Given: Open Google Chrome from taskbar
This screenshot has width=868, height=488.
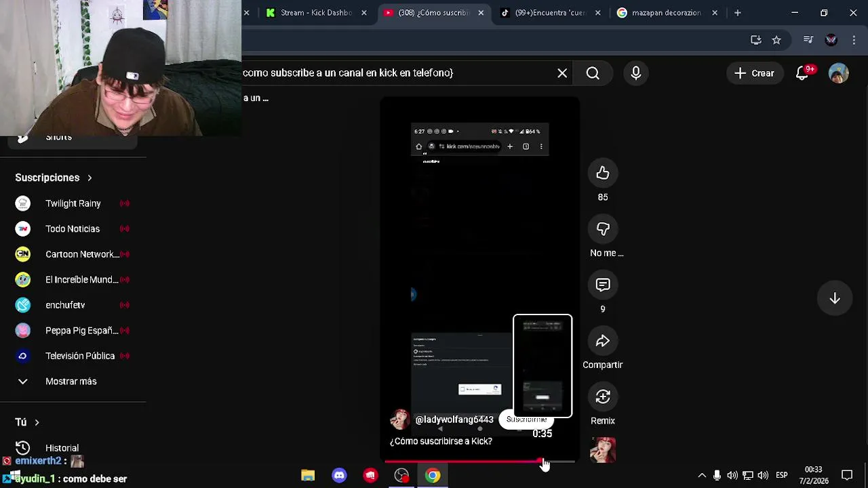Looking at the screenshot, I should coord(433,476).
